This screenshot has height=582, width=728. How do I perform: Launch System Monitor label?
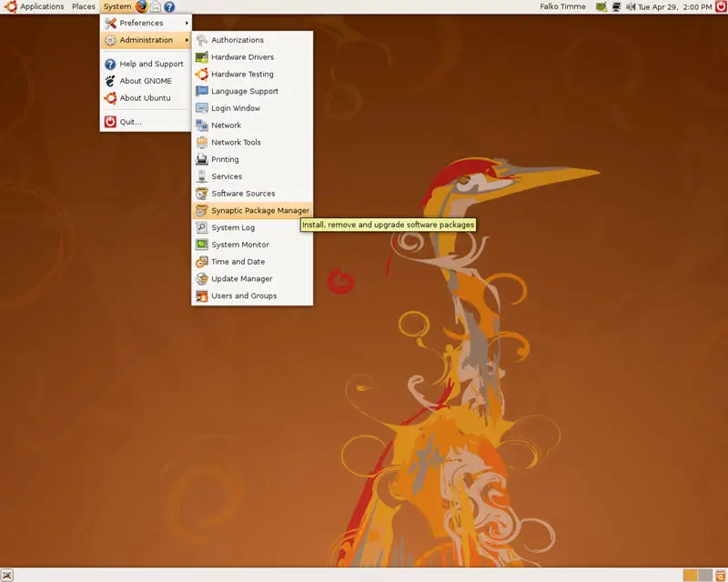coord(240,245)
